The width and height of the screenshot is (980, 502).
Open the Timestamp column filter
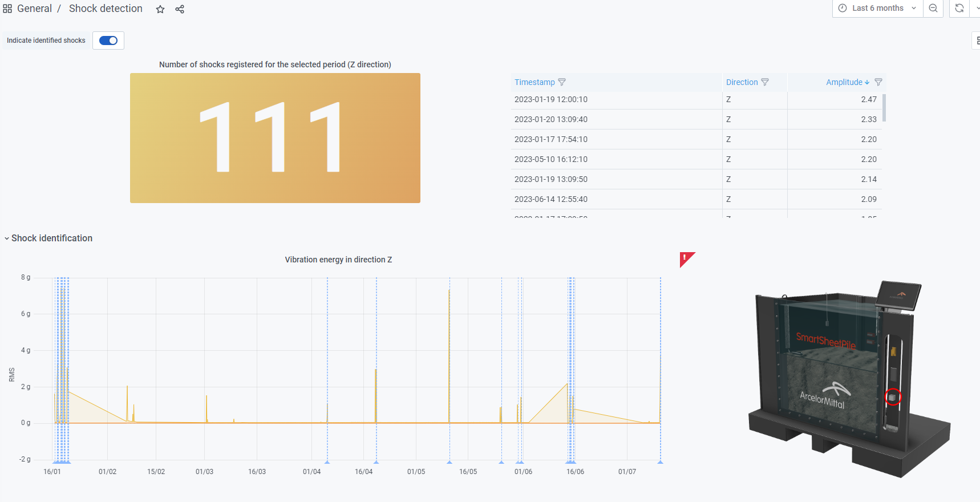point(562,82)
